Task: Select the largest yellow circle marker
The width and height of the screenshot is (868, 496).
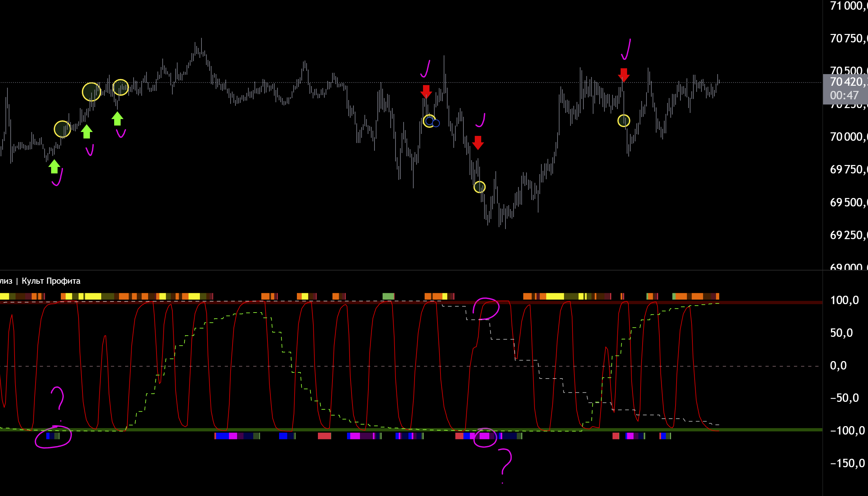Action: 91,92
